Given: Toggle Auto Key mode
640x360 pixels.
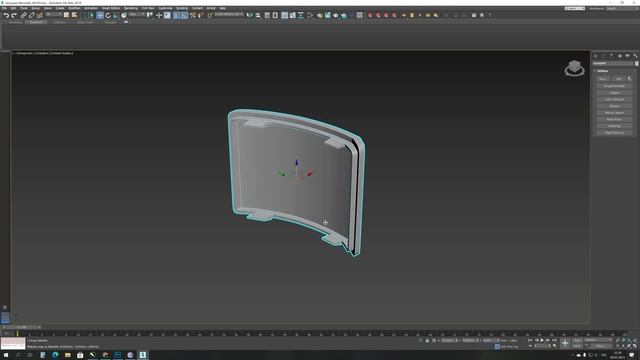Looking at the screenshot, I should [x=577, y=340].
